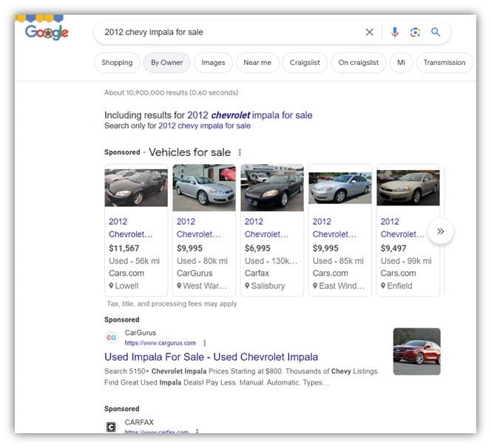Open red Impala image in CarGurus ad
This screenshot has height=448, width=491.
pos(417,351)
